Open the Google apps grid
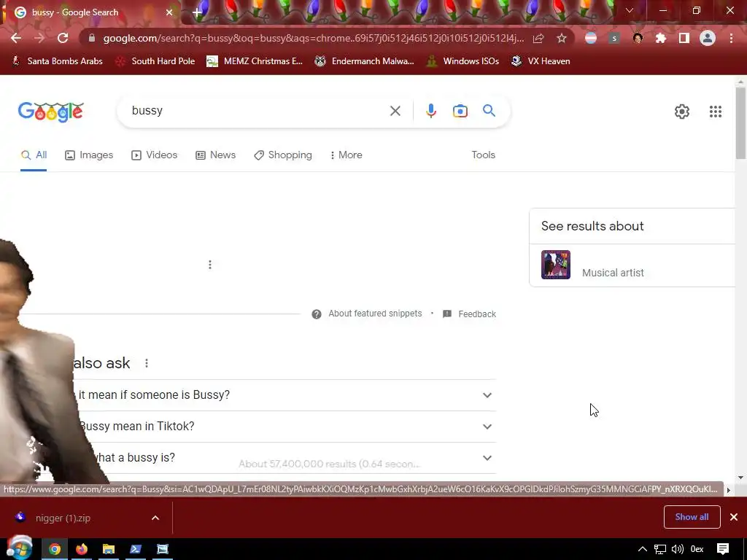 [715, 112]
